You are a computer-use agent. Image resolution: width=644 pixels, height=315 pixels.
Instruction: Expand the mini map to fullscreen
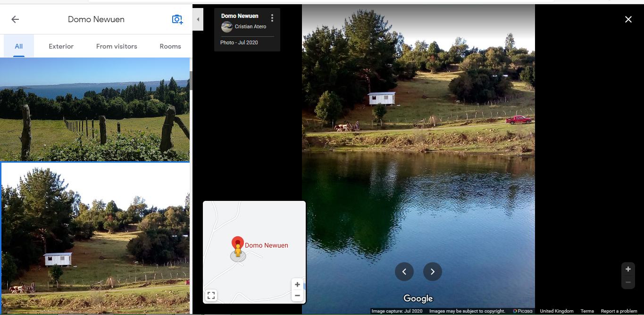[x=211, y=296]
